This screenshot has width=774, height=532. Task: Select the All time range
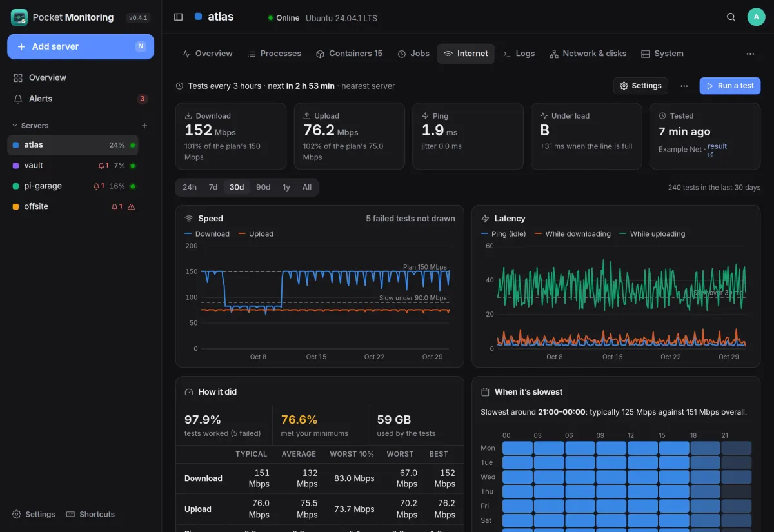(307, 188)
